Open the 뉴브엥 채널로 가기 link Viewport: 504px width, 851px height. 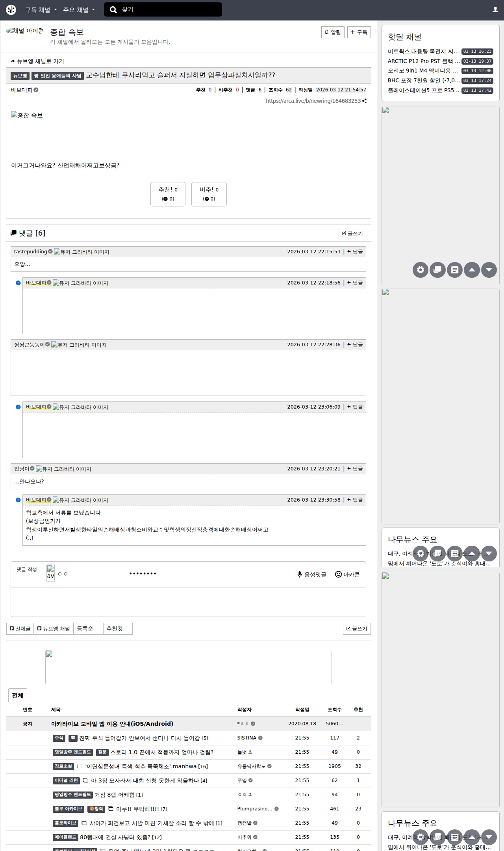point(37,61)
